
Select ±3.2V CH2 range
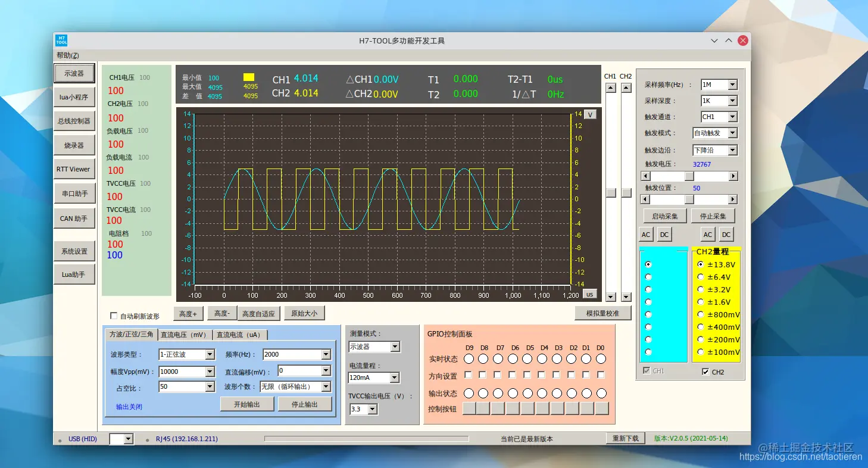point(701,289)
